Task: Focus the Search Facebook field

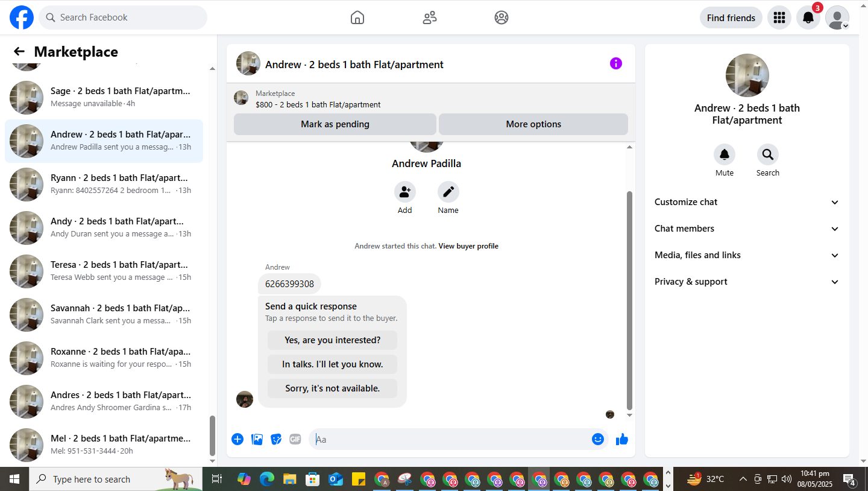Action: coord(123,17)
